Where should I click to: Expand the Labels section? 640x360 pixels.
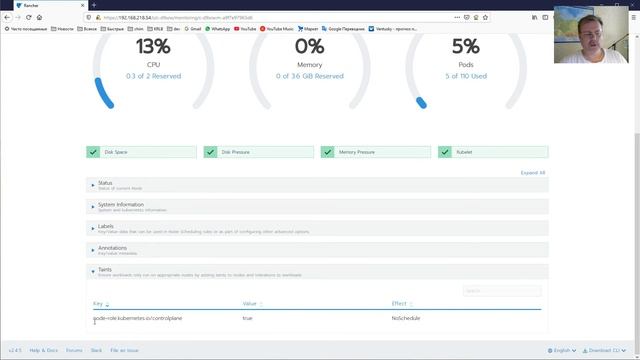point(317,229)
